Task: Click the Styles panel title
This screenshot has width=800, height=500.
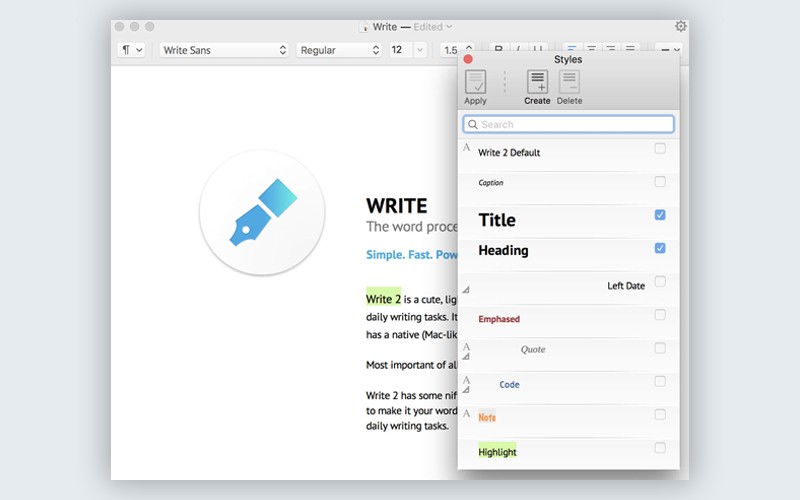Action: (568, 59)
